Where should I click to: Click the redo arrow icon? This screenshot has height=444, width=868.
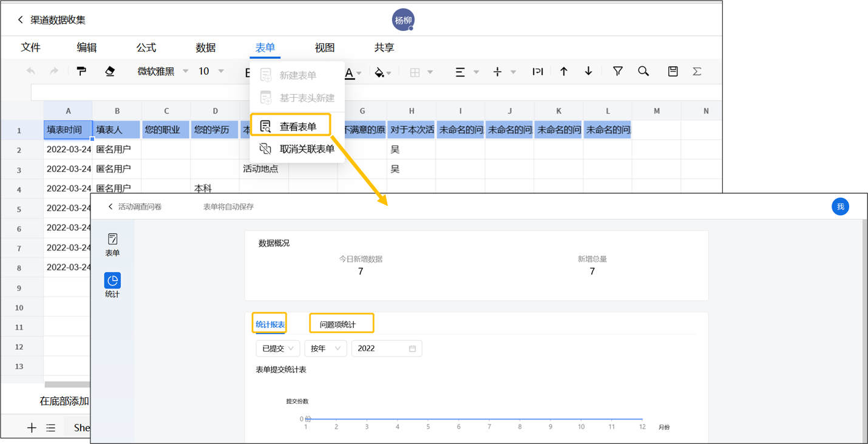click(x=54, y=72)
